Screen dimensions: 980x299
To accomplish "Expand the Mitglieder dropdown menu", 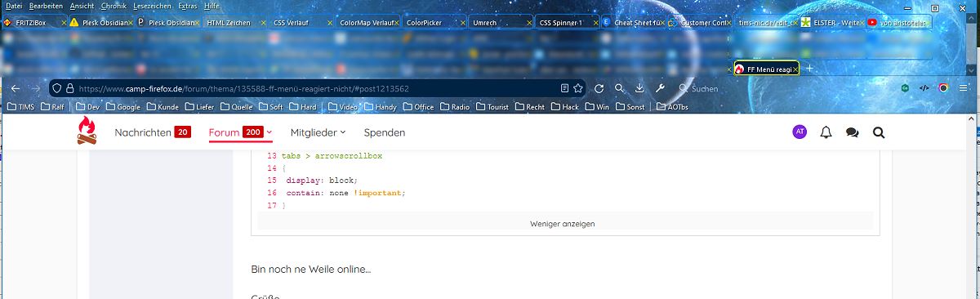I will (318, 132).
